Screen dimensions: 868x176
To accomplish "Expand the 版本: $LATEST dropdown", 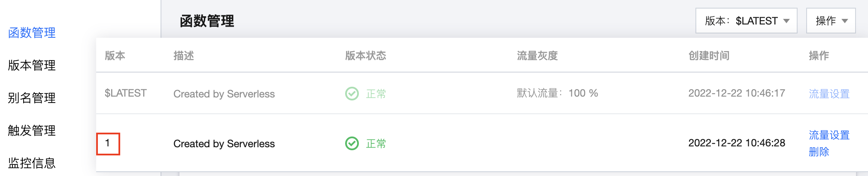I will (746, 21).
